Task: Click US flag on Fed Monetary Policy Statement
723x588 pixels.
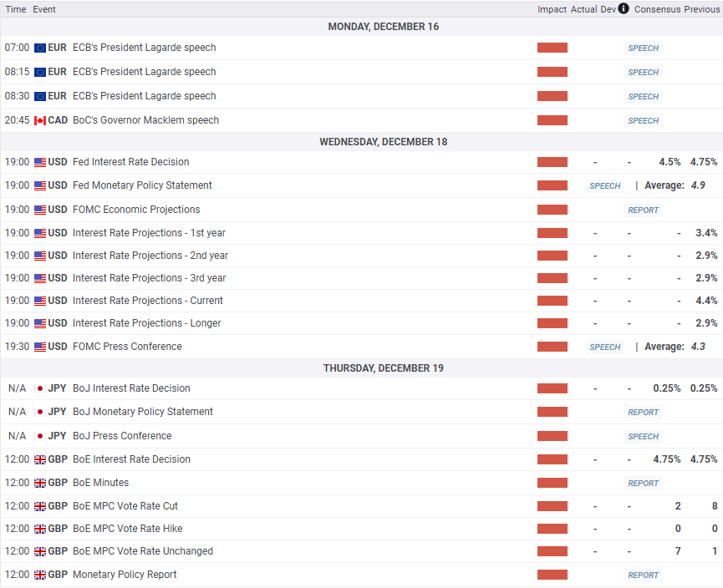Action: pyautogui.click(x=40, y=185)
